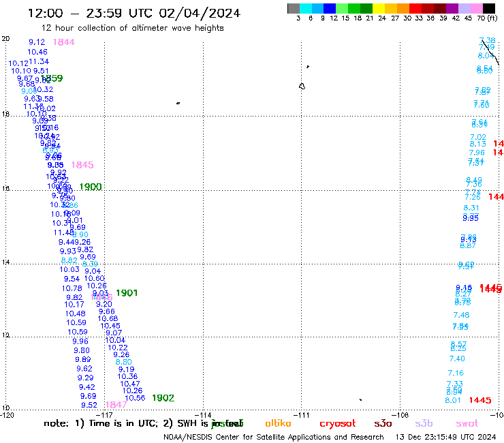
Task: Click the wave height value '10.56'
Action: pyautogui.click(x=135, y=398)
